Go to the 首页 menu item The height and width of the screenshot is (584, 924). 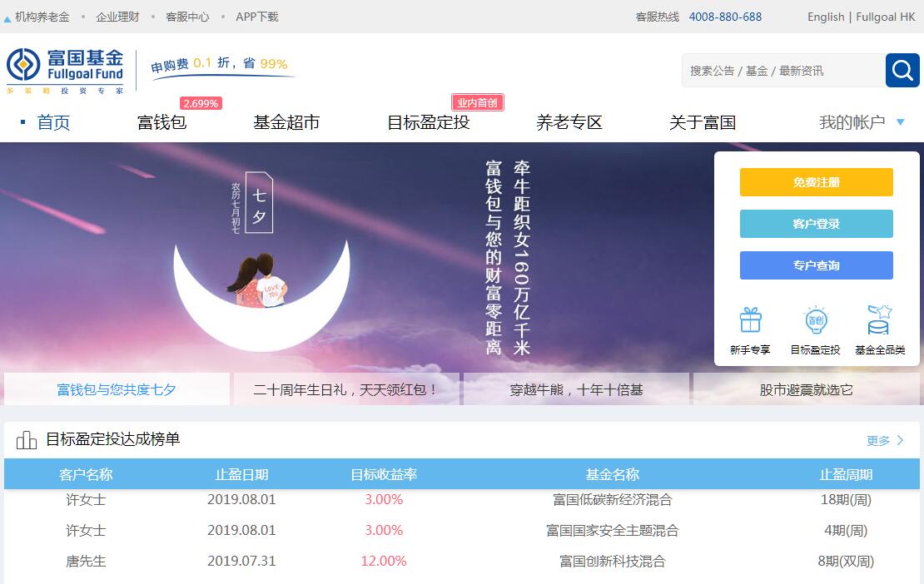(x=53, y=122)
